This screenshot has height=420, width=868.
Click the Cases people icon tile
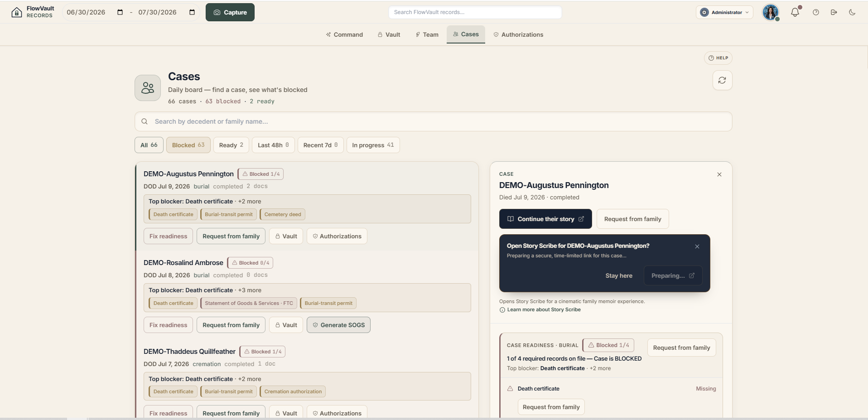pos(148,88)
